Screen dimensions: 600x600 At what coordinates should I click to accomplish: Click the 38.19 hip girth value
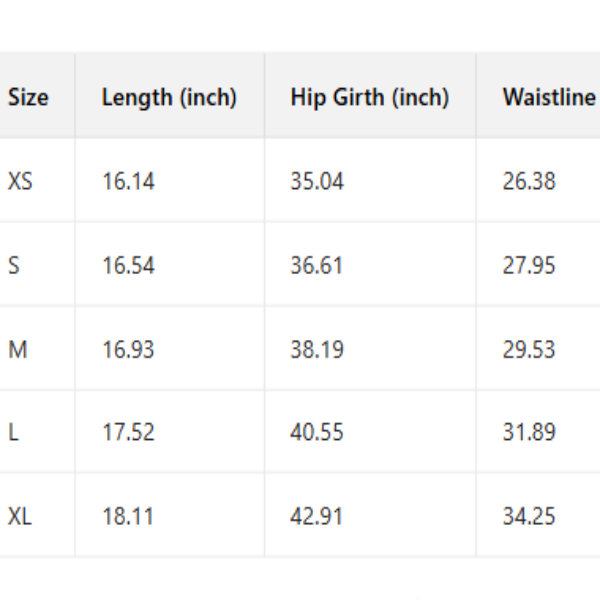pos(317,350)
